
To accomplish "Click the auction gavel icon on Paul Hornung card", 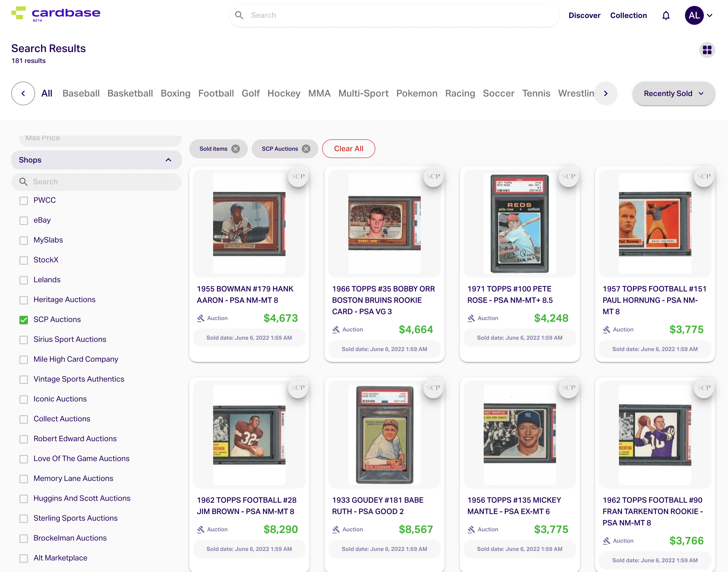I will coord(606,330).
